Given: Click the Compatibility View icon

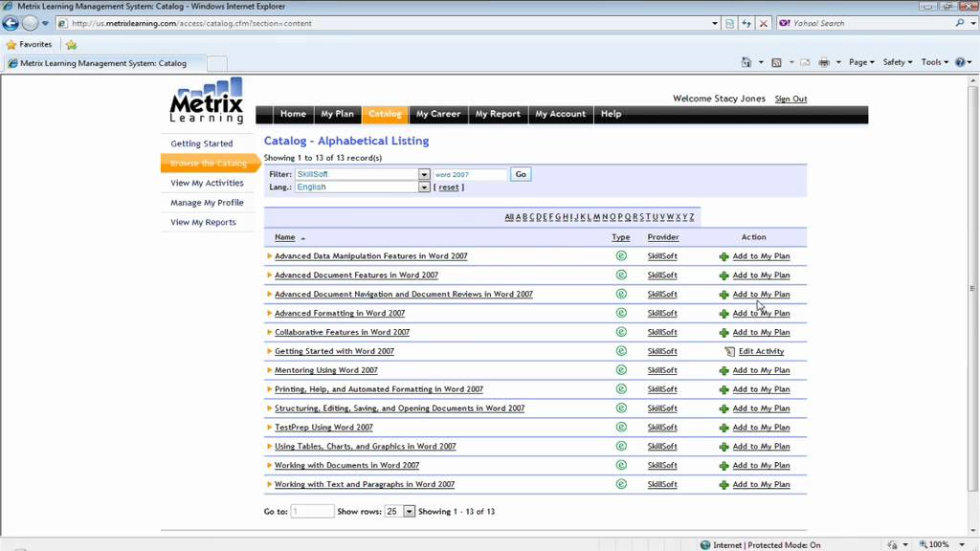Looking at the screenshot, I should click(x=729, y=23).
